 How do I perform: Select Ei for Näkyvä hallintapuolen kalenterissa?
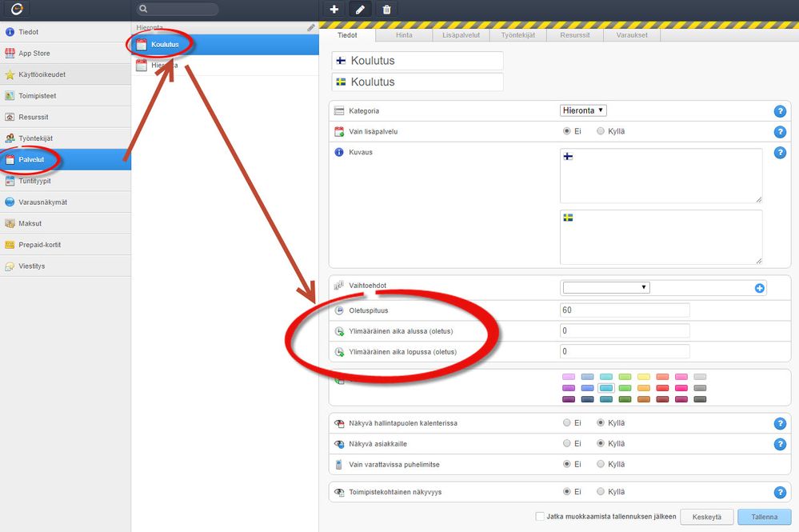click(566, 422)
